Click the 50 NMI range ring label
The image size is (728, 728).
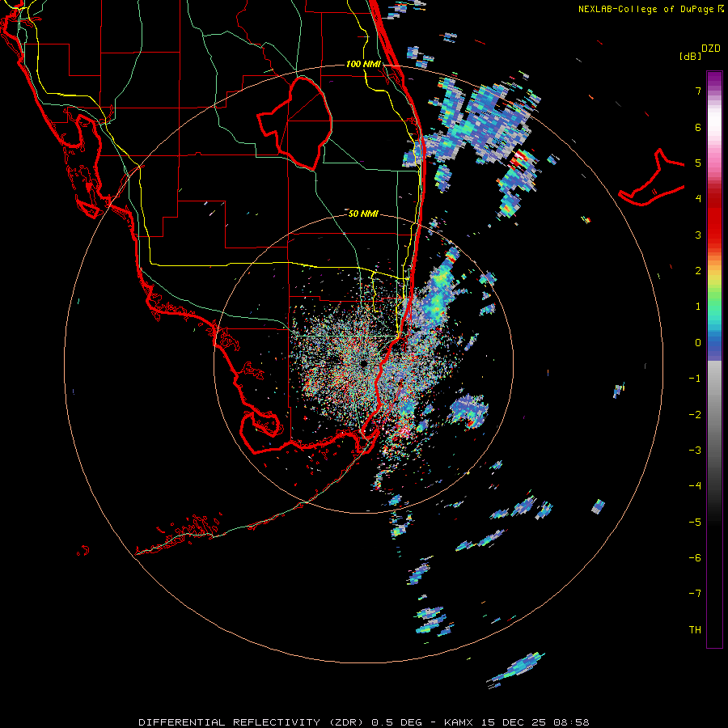[363, 214]
